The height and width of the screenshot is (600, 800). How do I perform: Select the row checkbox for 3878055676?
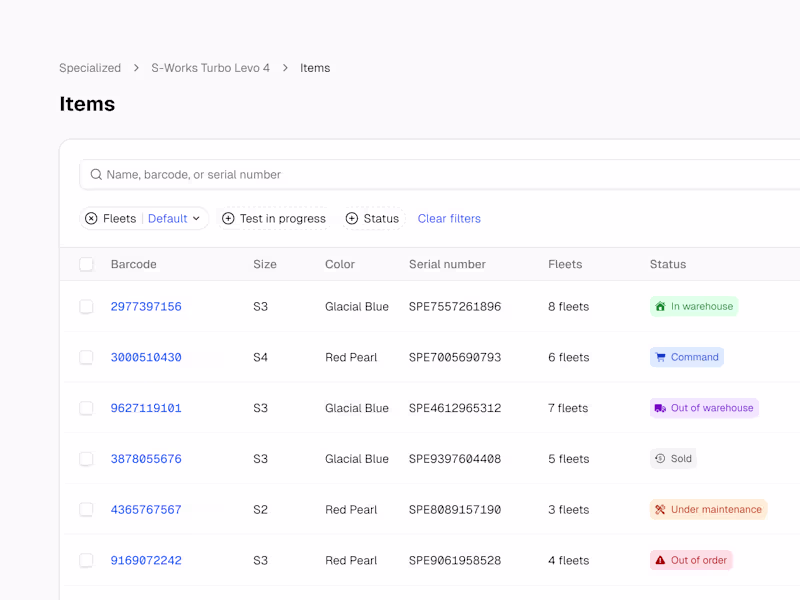[87, 460]
